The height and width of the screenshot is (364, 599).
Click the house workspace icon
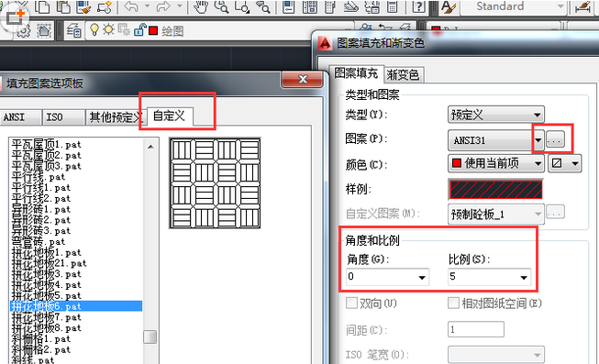point(44,30)
